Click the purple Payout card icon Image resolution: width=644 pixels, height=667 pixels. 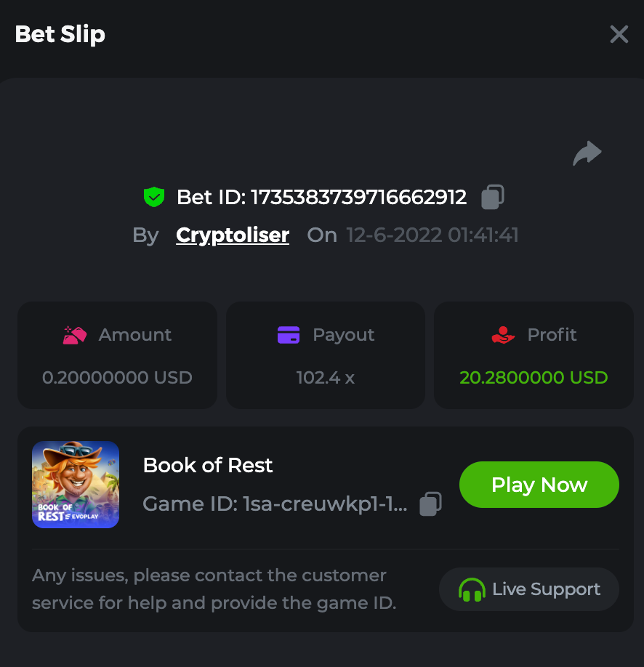[289, 335]
